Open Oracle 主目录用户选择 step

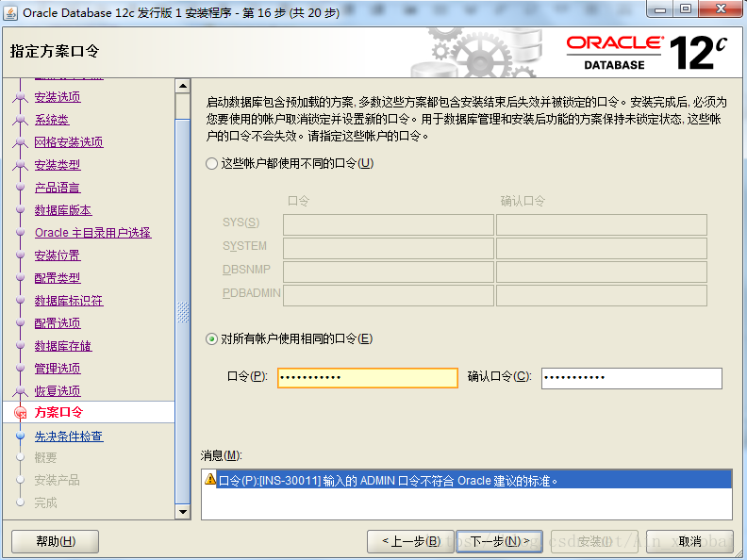[92, 233]
